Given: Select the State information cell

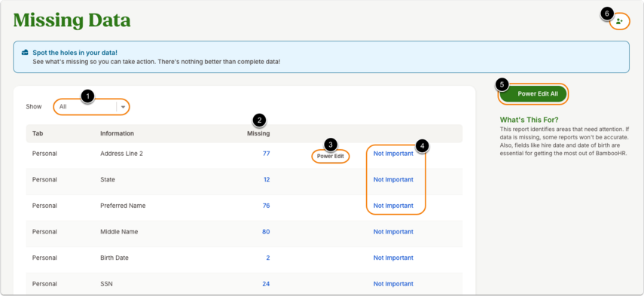Looking at the screenshot, I should 108,179.
